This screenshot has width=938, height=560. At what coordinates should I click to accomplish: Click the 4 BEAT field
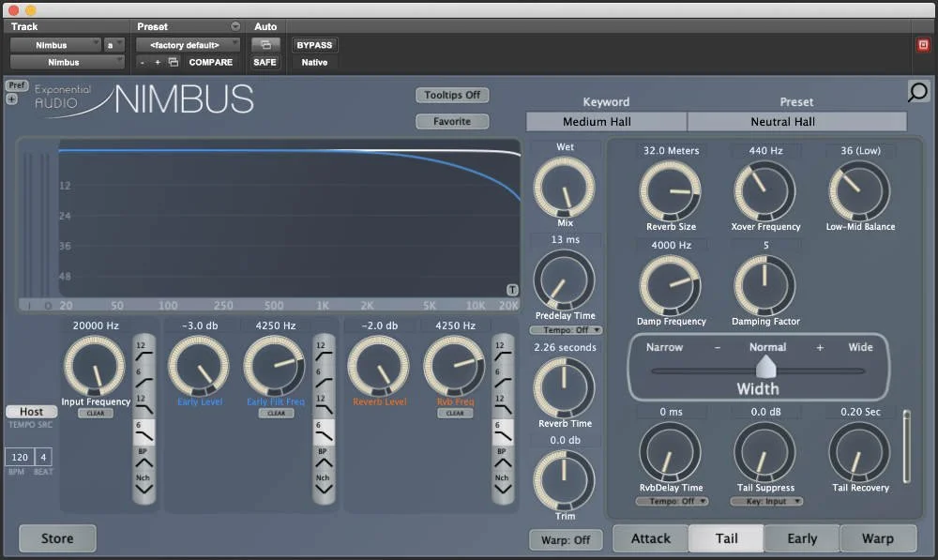click(x=44, y=457)
